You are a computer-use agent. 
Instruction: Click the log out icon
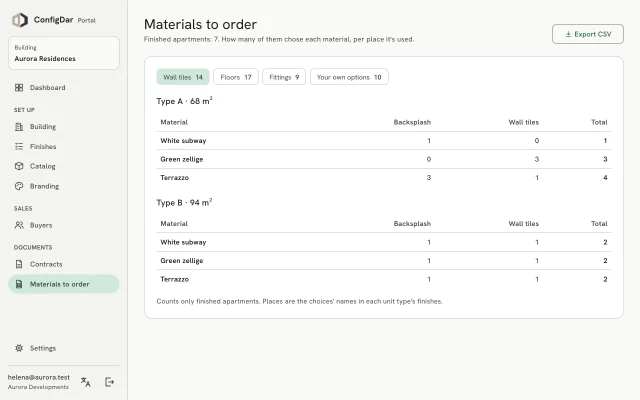pyautogui.click(x=109, y=382)
